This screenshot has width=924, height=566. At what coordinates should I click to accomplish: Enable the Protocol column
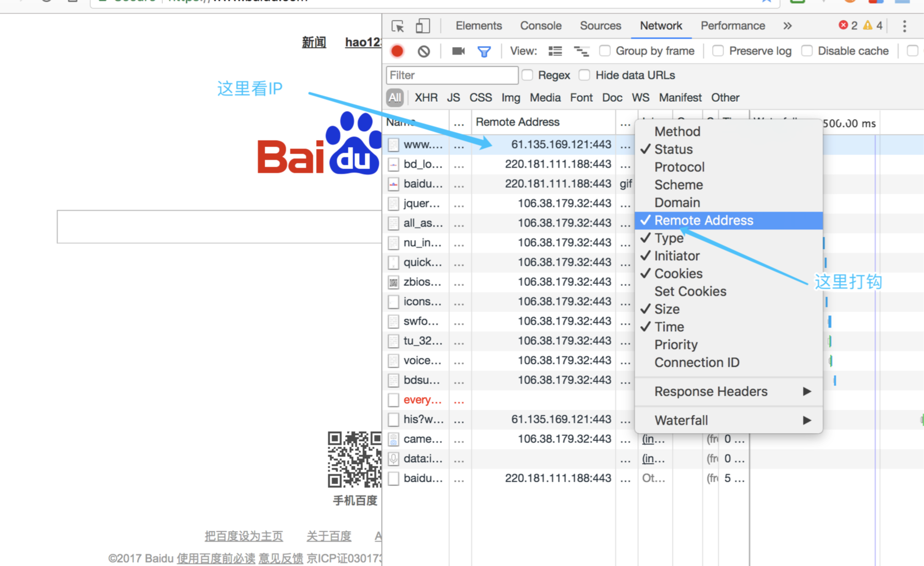[729, 167]
